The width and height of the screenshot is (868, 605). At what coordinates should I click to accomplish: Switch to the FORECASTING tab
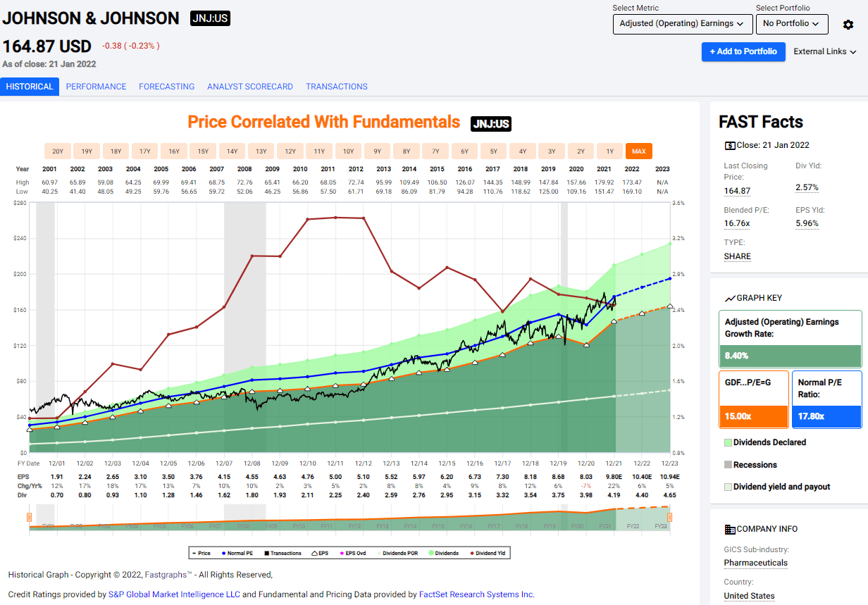click(x=166, y=86)
